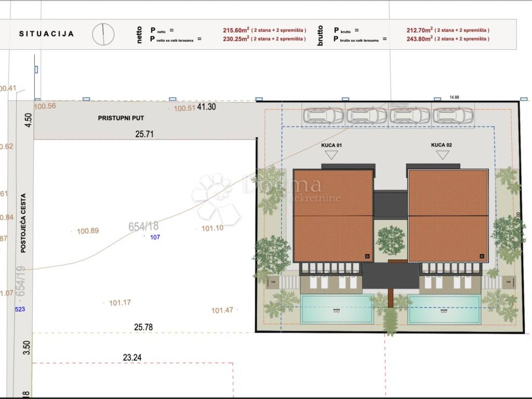
Task: Click the chimney square on Kuca 01 roof
Action: tap(368, 256)
